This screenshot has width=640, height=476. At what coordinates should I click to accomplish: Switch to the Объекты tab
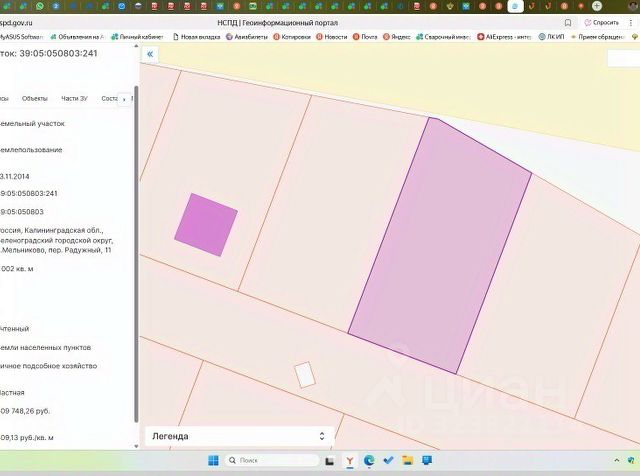tap(35, 99)
